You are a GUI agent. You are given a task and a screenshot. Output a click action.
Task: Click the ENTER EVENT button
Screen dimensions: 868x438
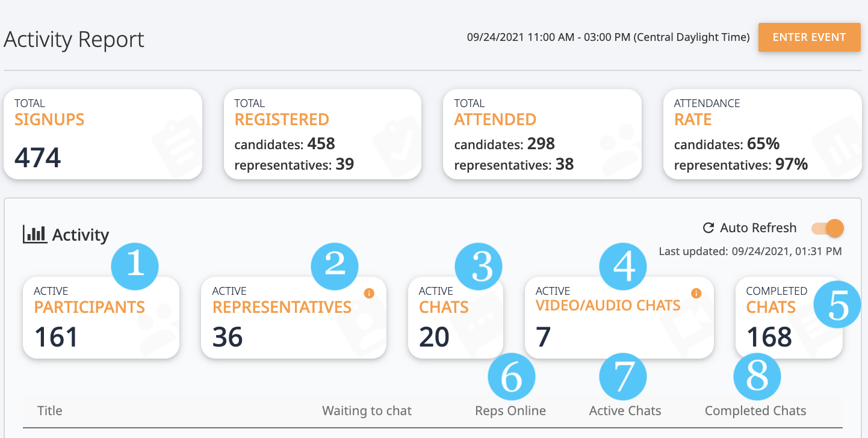tap(809, 37)
